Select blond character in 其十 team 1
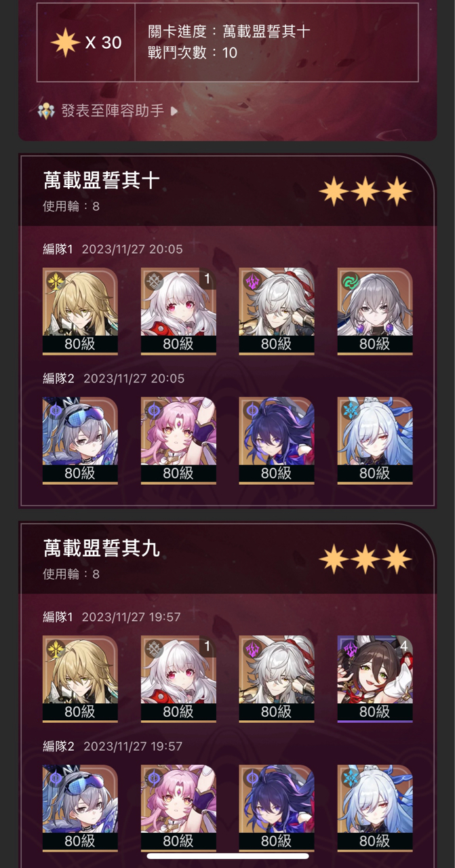Image resolution: width=455 pixels, height=868 pixels. click(80, 311)
